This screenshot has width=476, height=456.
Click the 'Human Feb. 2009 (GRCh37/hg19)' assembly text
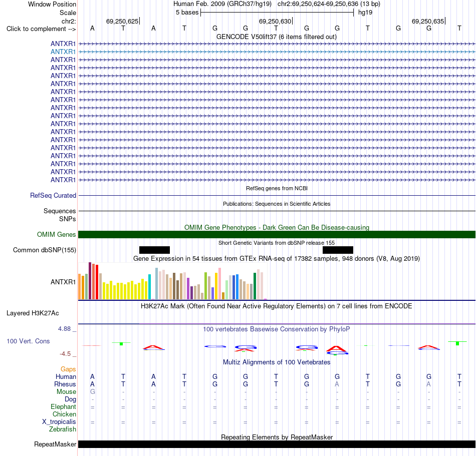click(x=222, y=4)
